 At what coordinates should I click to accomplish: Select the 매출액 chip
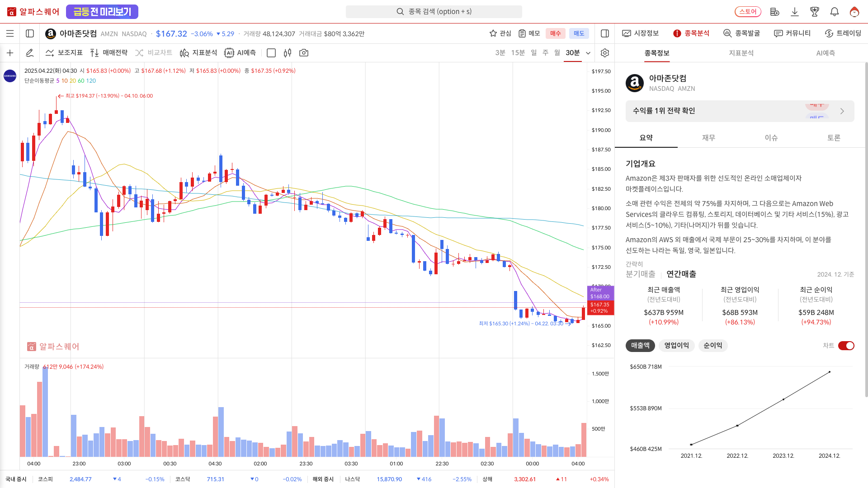coord(640,346)
